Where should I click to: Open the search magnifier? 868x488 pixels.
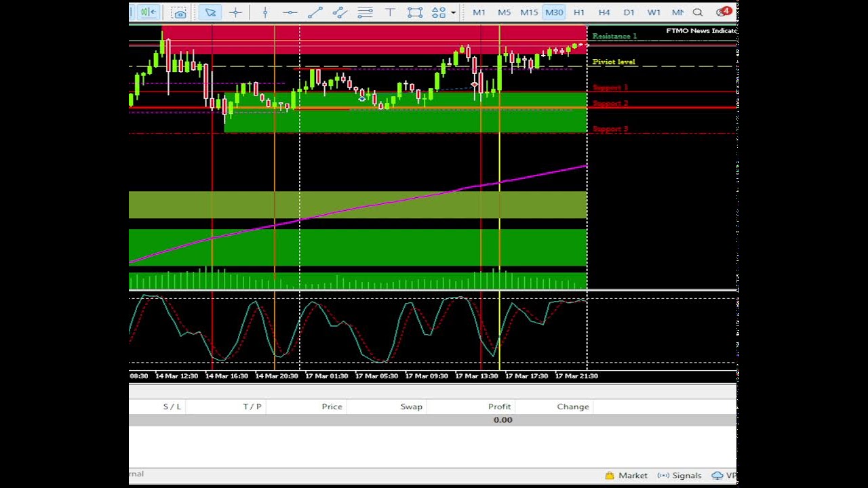pyautogui.click(x=698, y=12)
